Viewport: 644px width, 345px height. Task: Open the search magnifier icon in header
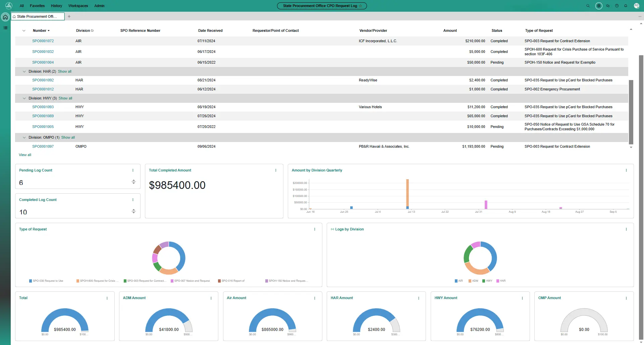coord(588,6)
